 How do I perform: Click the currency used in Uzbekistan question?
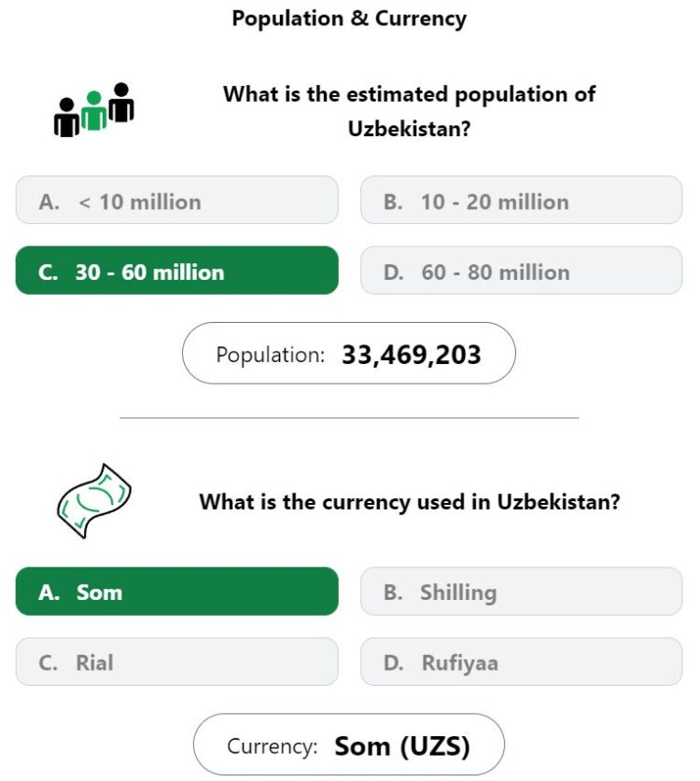410,502
